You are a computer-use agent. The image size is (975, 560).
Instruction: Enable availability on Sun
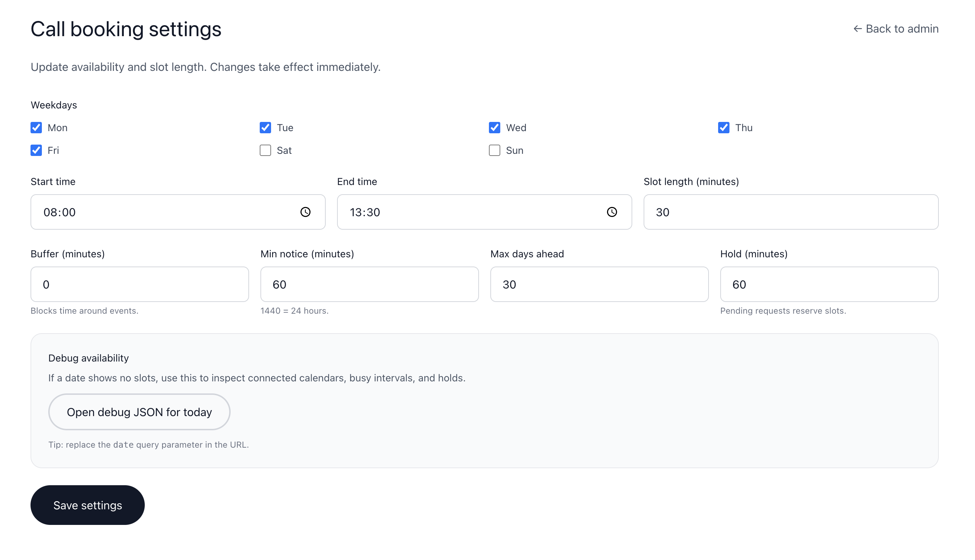tap(494, 150)
